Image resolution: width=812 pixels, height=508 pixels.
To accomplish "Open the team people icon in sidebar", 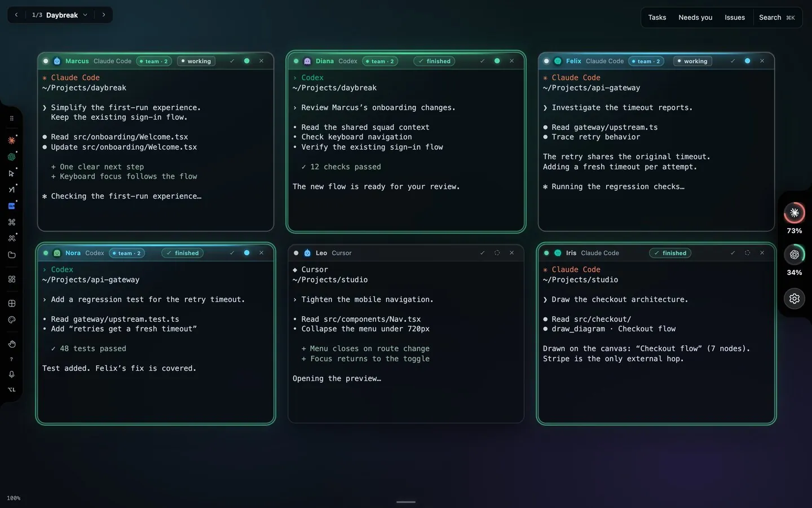I will click(x=11, y=239).
